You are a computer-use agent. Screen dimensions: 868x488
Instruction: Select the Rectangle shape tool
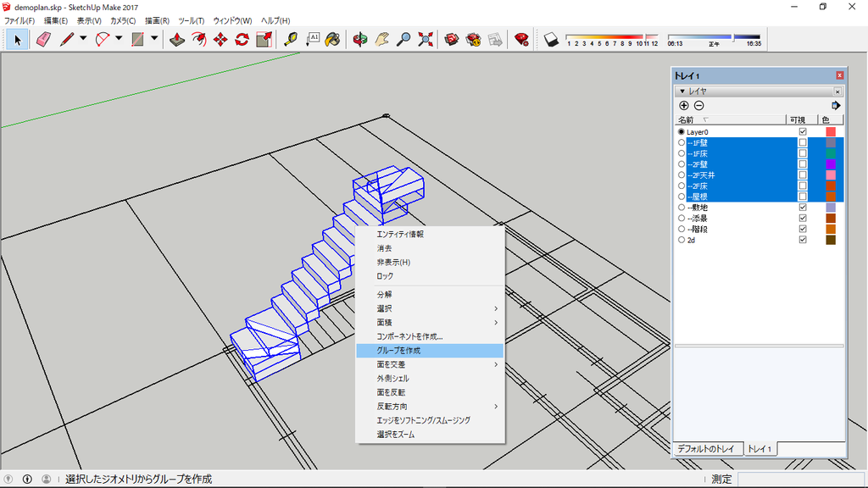[137, 39]
